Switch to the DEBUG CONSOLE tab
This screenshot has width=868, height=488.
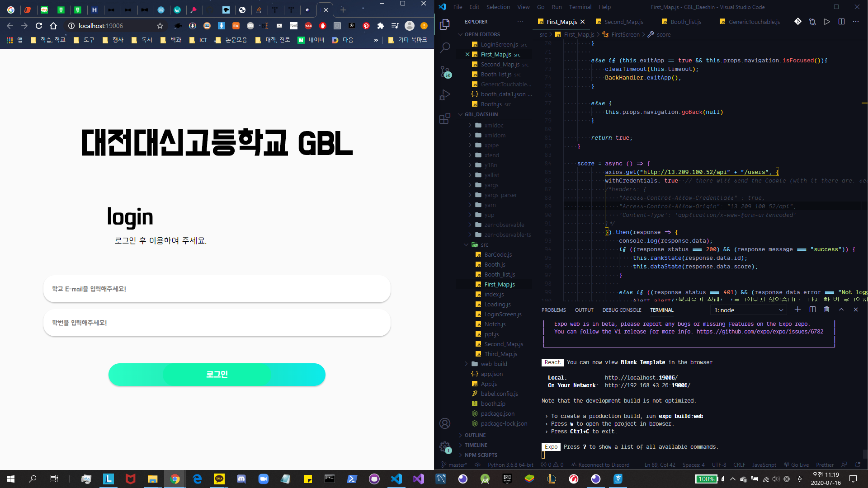pyautogui.click(x=622, y=310)
